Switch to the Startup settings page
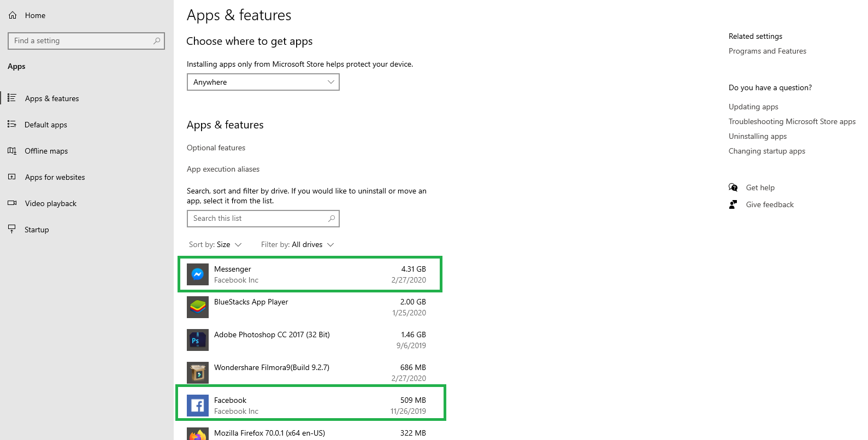Screen dimensions: 868x440 pyautogui.click(x=37, y=230)
